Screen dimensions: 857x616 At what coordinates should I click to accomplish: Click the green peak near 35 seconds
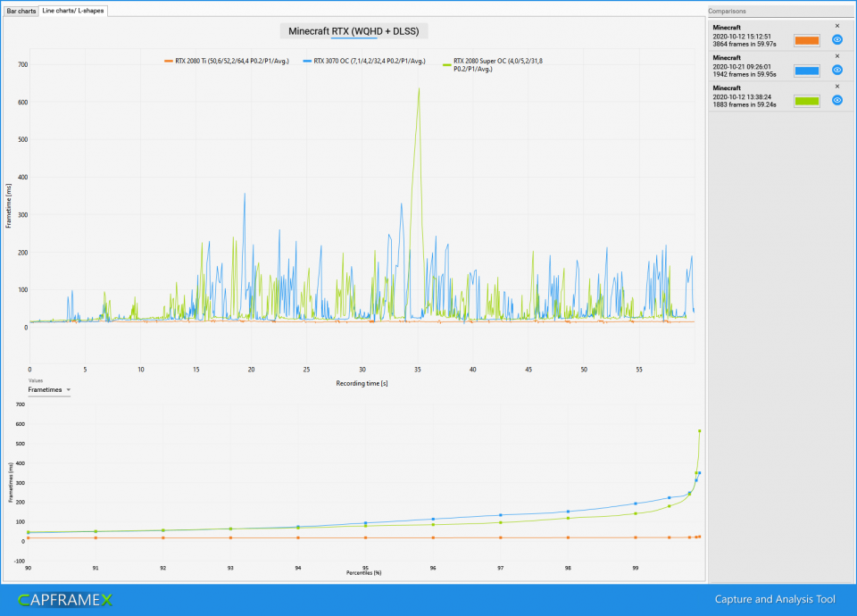click(x=419, y=89)
